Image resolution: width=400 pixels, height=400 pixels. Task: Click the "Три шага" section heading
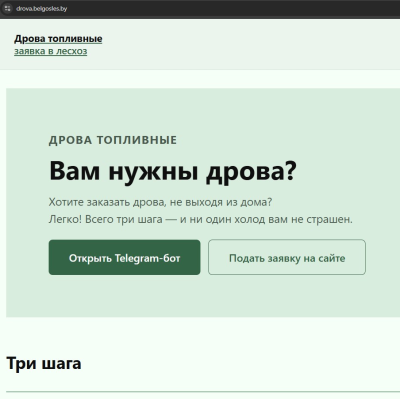pos(44,363)
